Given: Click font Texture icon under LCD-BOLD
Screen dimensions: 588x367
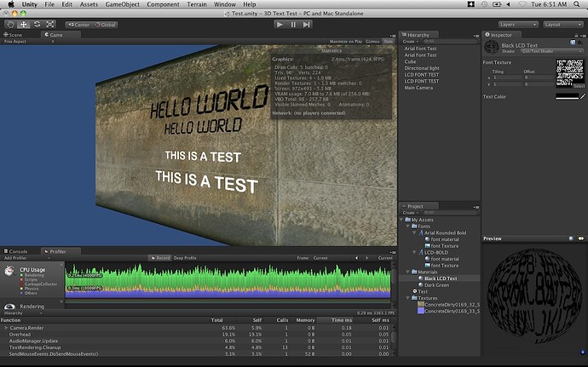Looking at the screenshot, I should [427, 266].
